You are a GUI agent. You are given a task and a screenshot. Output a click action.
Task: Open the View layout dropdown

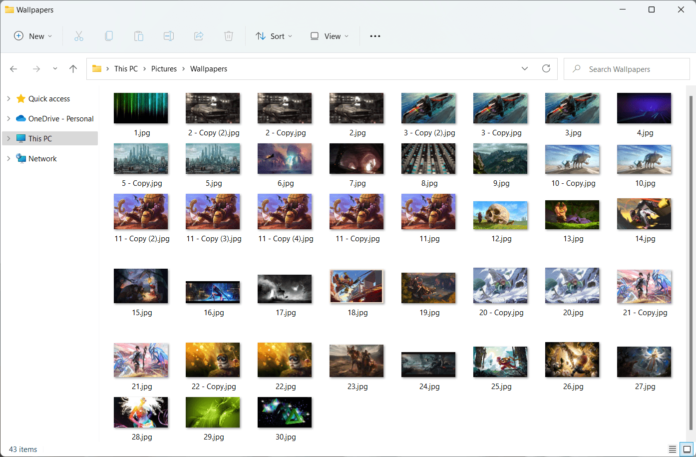click(329, 36)
